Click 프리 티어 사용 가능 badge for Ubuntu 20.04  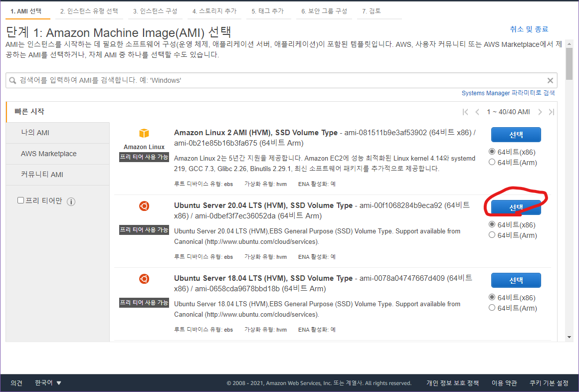[x=144, y=229]
